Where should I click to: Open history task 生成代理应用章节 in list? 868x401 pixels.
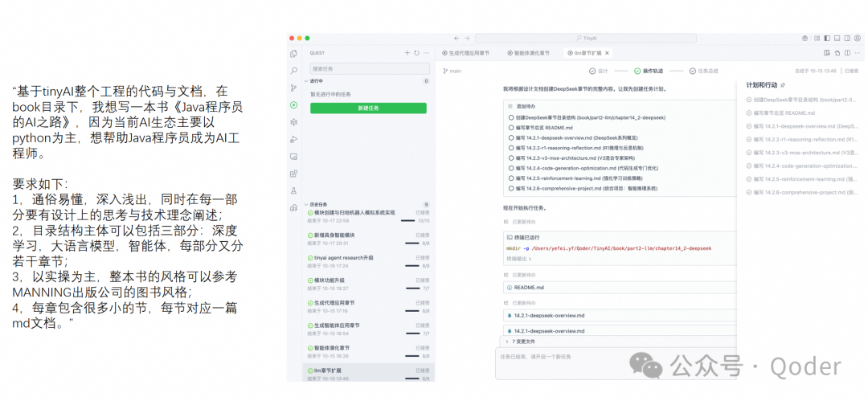369,306
